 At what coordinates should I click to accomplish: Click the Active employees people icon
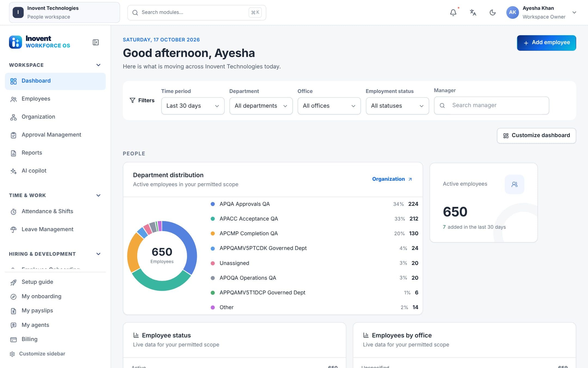514,184
